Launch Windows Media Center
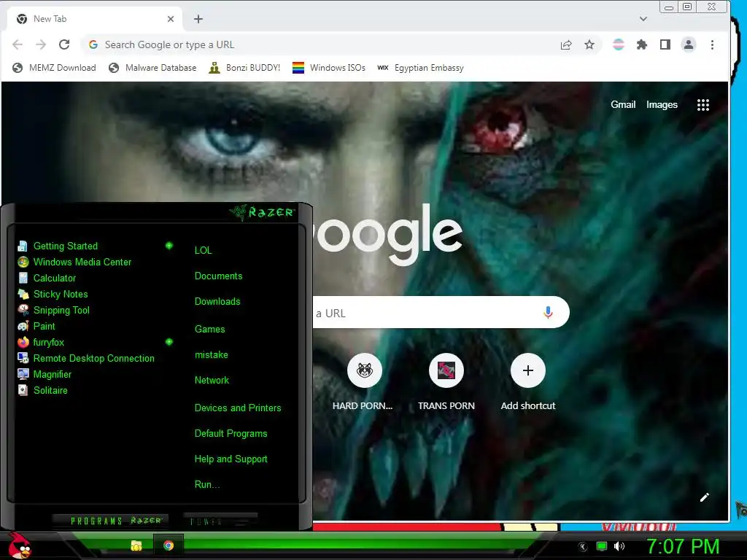 coord(75,262)
